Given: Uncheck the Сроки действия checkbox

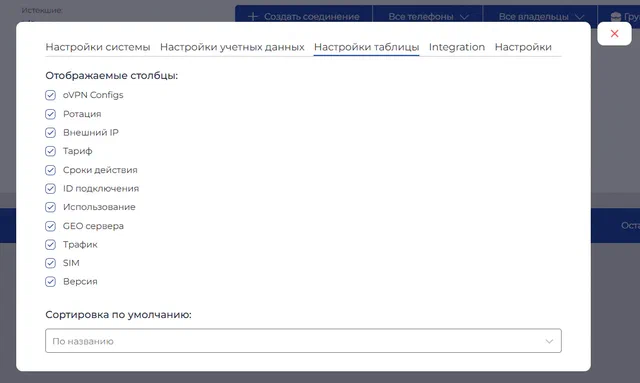Looking at the screenshot, I should tap(50, 170).
